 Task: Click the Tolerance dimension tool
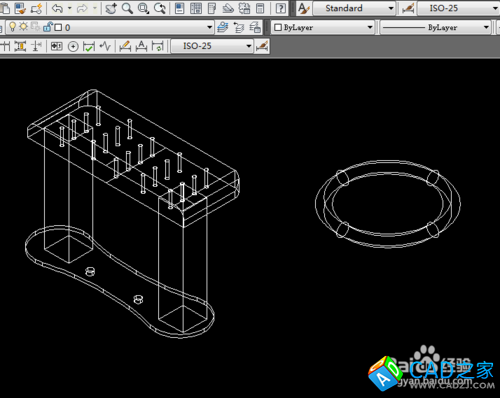pos(57,46)
